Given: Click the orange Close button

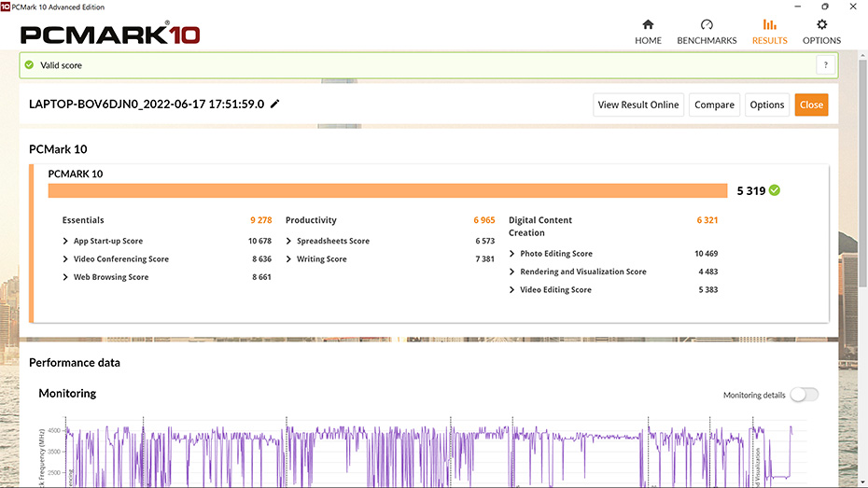Looking at the screenshot, I should (811, 105).
